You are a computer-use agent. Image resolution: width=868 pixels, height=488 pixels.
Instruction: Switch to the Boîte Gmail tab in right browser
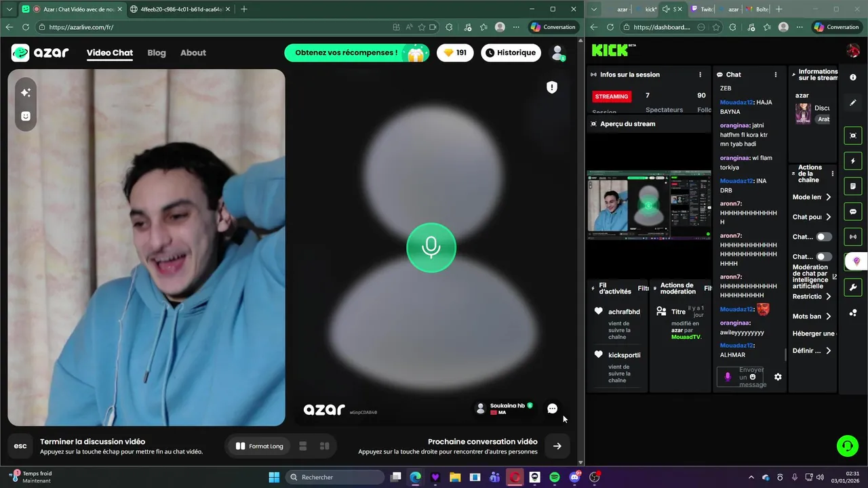(756, 9)
